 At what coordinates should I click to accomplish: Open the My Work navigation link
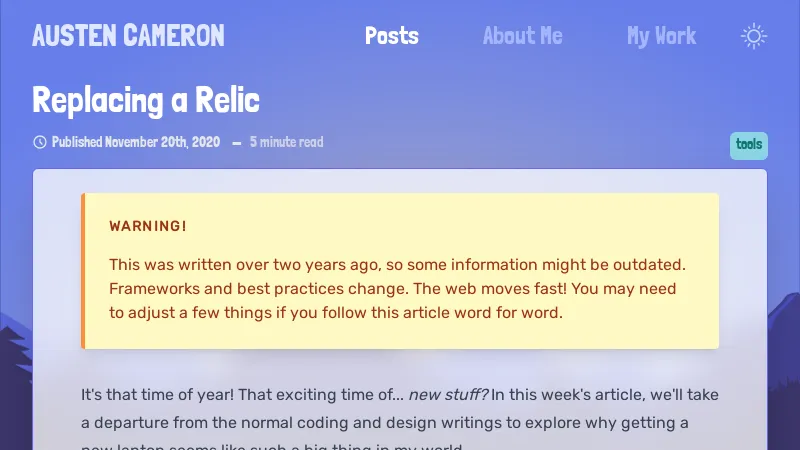click(x=661, y=37)
